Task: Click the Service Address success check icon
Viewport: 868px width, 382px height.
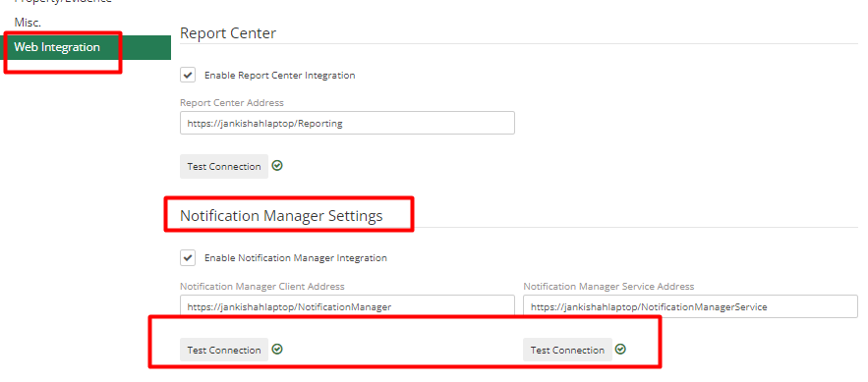Action: click(620, 349)
